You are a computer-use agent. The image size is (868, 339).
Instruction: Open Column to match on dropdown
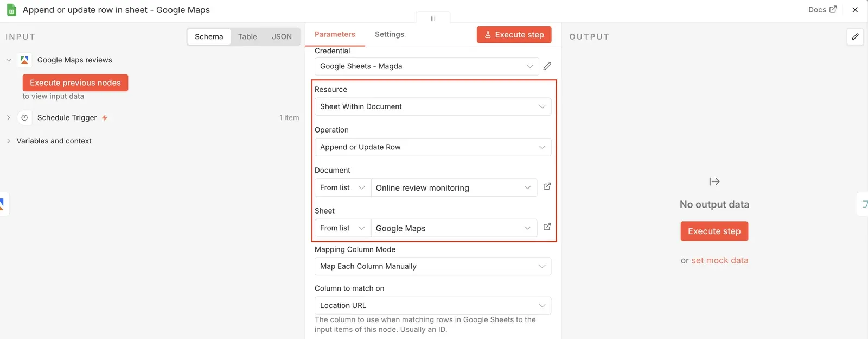433,305
